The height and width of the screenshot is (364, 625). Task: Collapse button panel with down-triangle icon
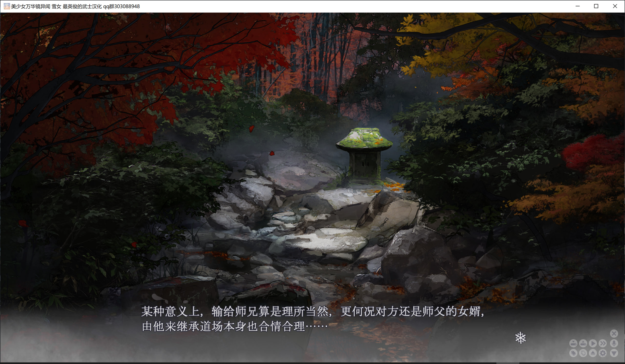tap(614, 353)
